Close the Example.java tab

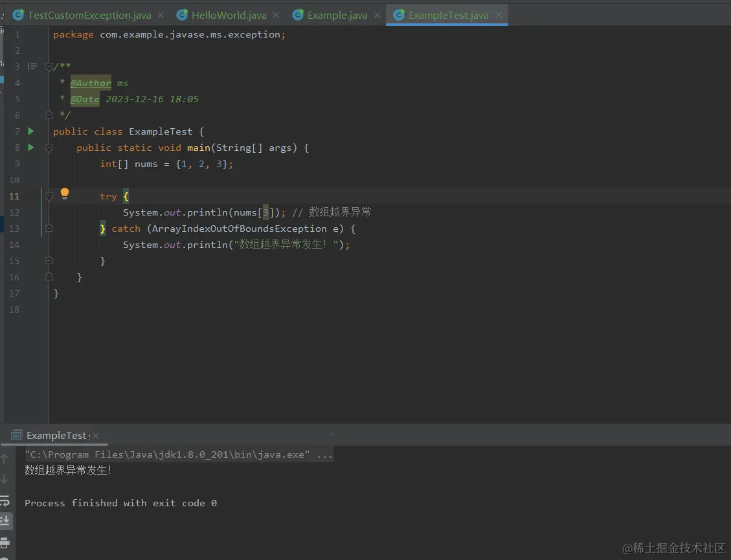[x=377, y=15]
